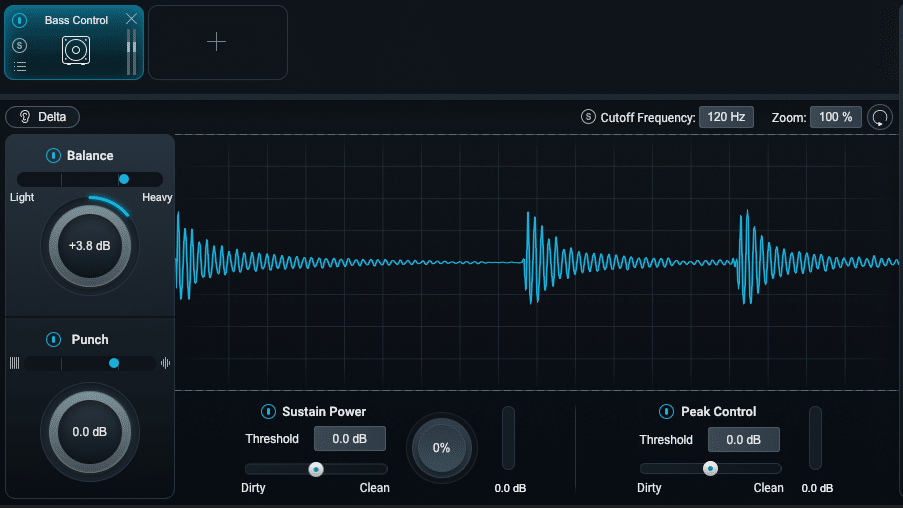Click the Bass Control module title
The image size is (903, 508).
coord(76,20)
